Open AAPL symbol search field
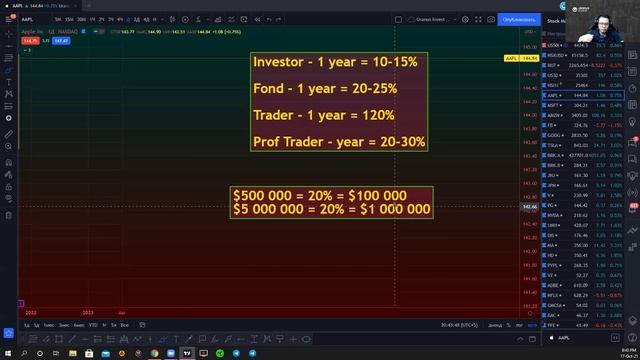The image size is (640, 360). point(27,20)
